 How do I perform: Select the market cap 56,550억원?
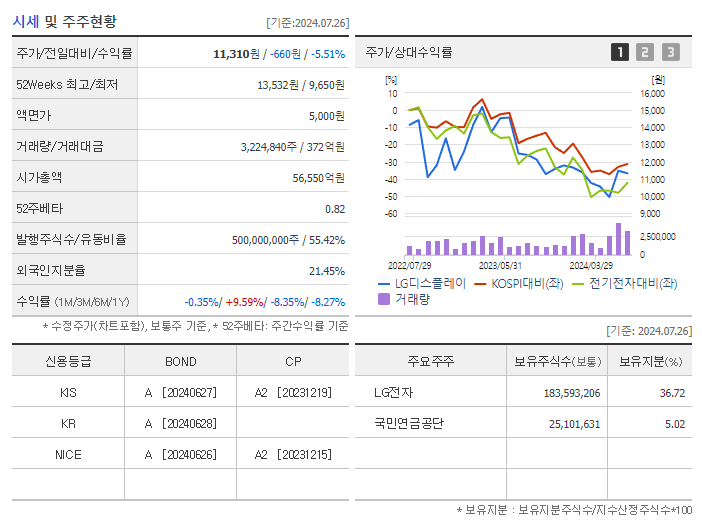point(318,178)
